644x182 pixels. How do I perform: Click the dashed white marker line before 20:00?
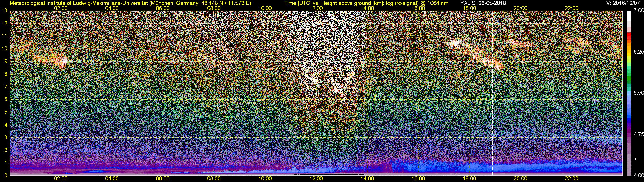pos(492,93)
